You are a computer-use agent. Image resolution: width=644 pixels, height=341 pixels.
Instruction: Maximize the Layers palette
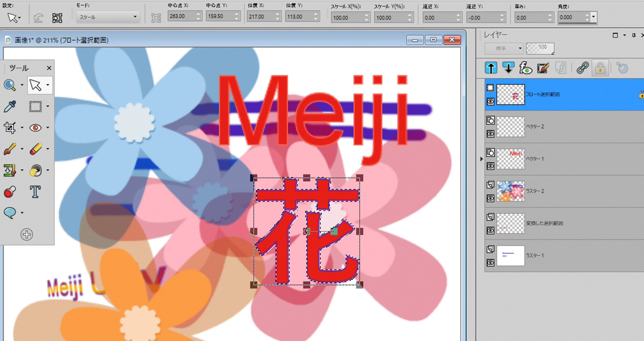(615, 35)
